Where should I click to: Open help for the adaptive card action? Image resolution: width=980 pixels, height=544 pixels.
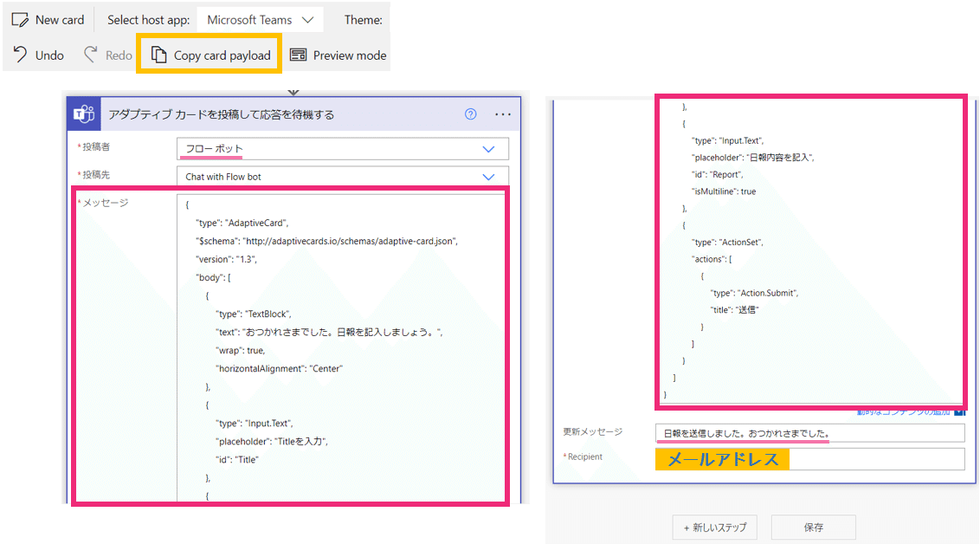(x=471, y=113)
